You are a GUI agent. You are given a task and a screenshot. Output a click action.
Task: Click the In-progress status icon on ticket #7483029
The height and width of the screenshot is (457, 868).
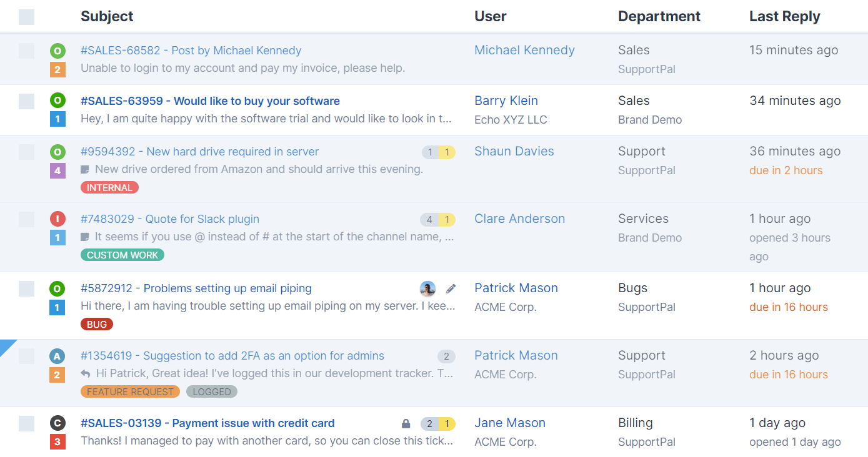tap(58, 219)
